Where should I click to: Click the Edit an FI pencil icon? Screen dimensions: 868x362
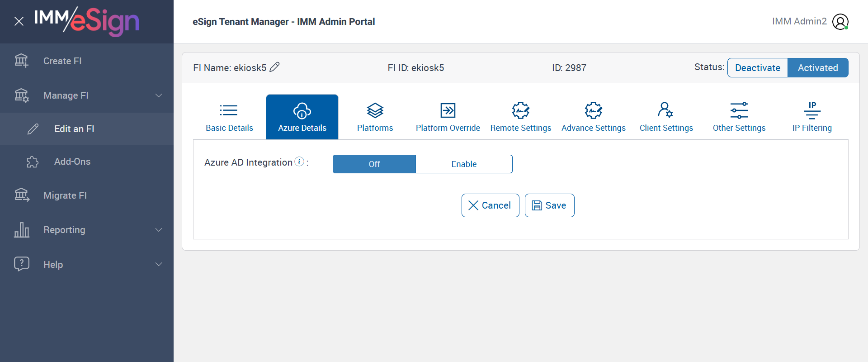click(x=33, y=129)
